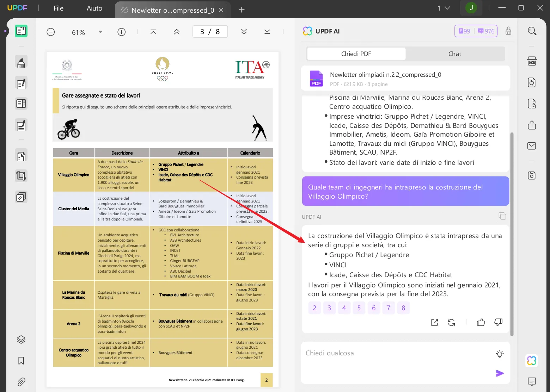This screenshot has width=550, height=392.
Task: Open the Convert PDF tool
Action: pyautogui.click(x=532, y=82)
